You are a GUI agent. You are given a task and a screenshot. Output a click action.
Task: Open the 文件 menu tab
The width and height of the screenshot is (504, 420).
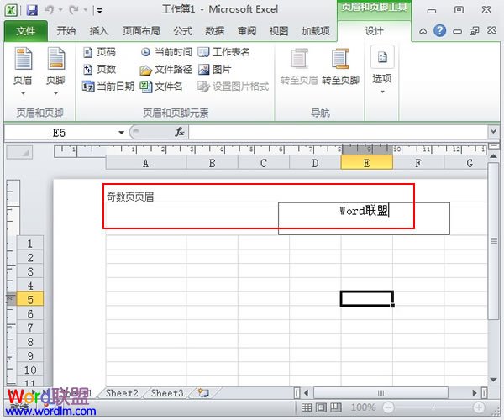tap(25, 31)
